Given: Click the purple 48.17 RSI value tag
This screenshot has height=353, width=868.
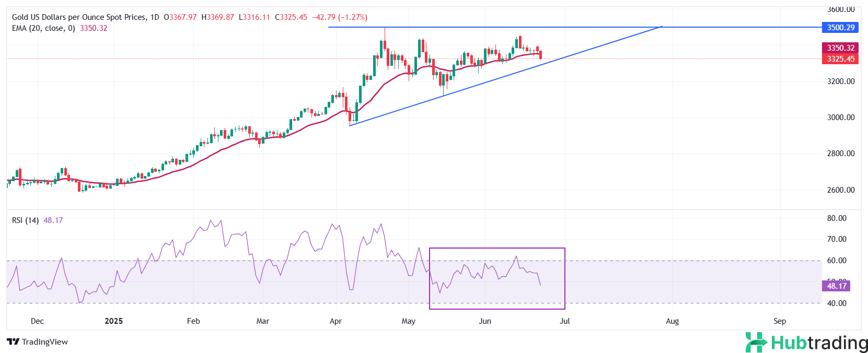Looking at the screenshot, I should pos(836,286).
